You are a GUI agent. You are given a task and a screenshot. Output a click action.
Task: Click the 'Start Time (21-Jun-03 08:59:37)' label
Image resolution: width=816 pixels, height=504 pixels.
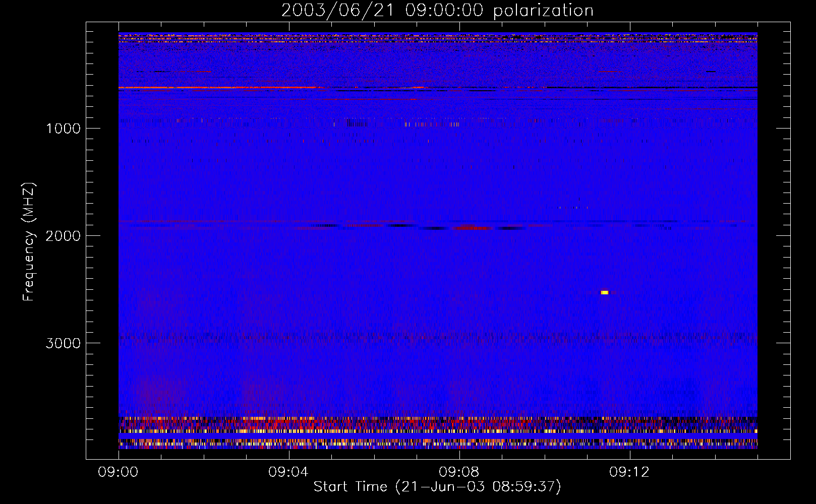click(437, 487)
